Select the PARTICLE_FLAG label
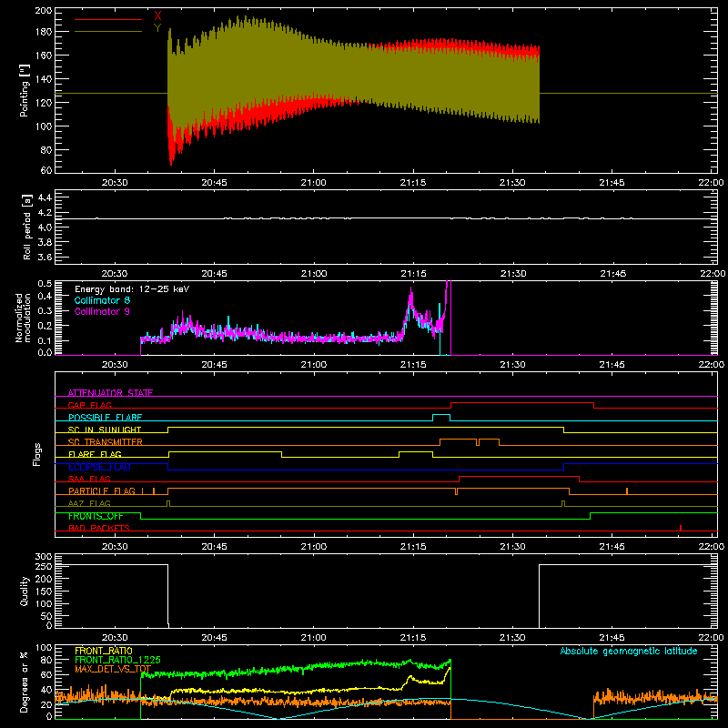The height and width of the screenshot is (728, 728). (102, 491)
